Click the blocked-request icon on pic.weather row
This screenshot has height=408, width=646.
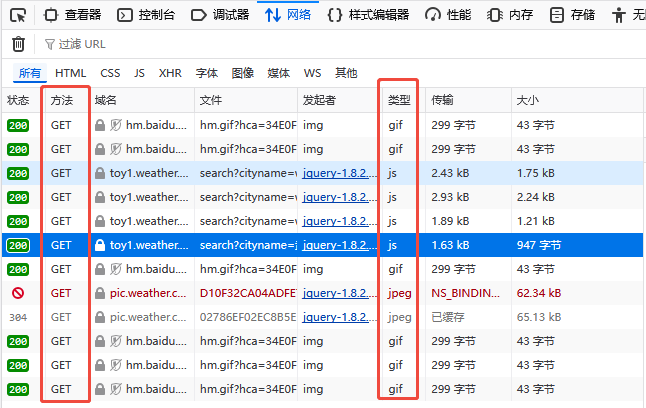[x=18, y=293]
